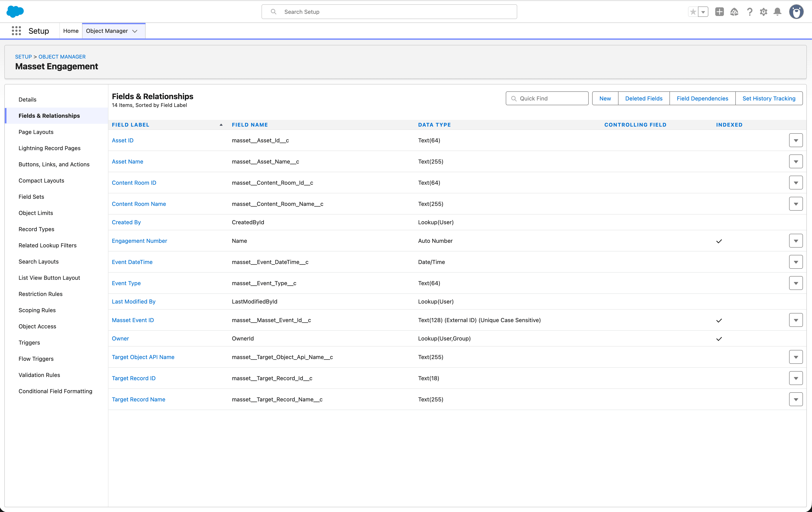The width and height of the screenshot is (812, 512).
Task: Expand the Target Record ID row dropdown
Action: (796, 378)
